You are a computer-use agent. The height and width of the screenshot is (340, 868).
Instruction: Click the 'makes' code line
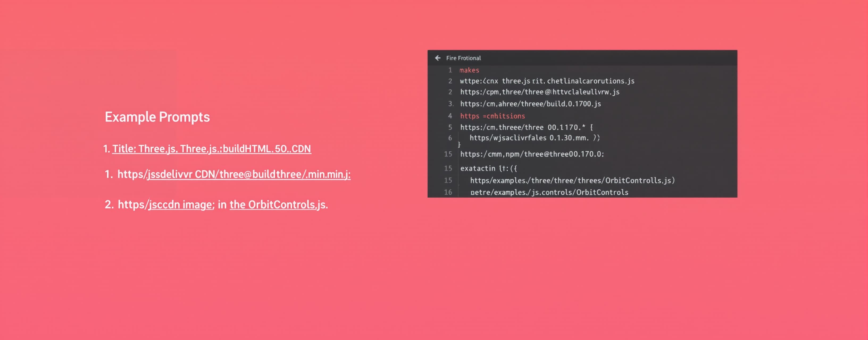click(x=469, y=70)
